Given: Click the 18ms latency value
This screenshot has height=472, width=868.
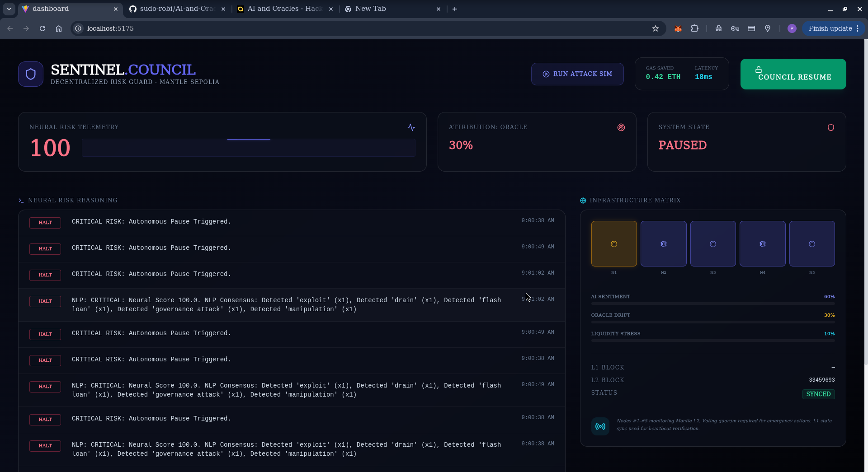Looking at the screenshot, I should coord(703,77).
